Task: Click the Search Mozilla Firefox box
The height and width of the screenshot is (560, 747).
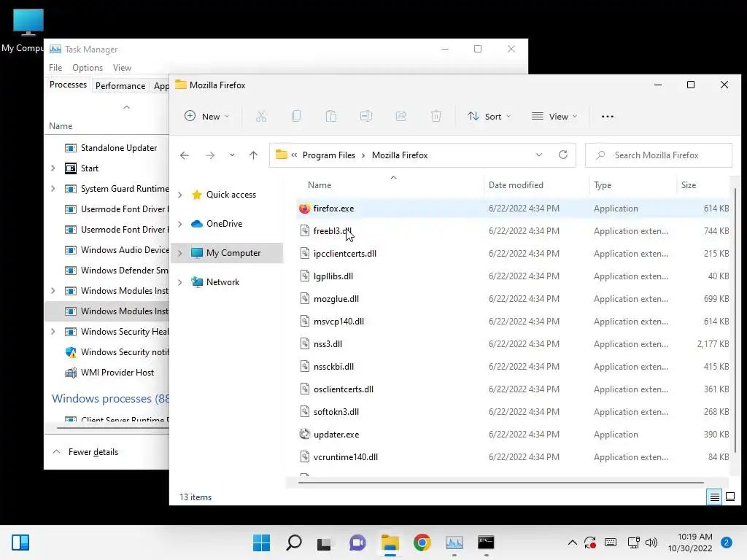Action: click(659, 155)
